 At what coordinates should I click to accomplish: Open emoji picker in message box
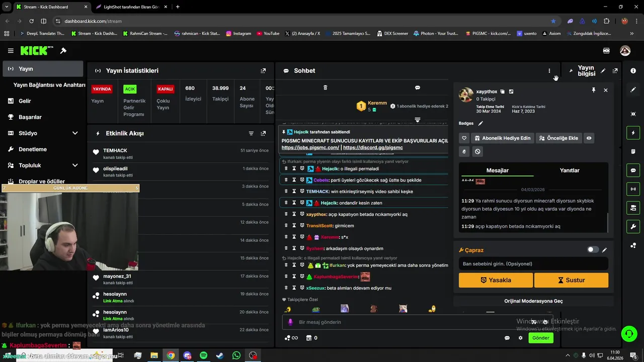pyautogui.click(x=545, y=322)
